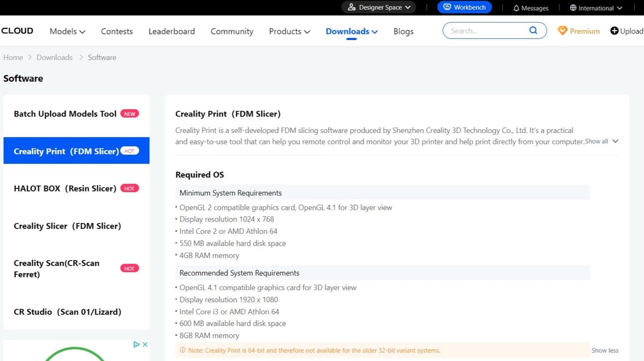Go to the Leaderboard page
This screenshot has height=361, width=644.
pyautogui.click(x=172, y=31)
